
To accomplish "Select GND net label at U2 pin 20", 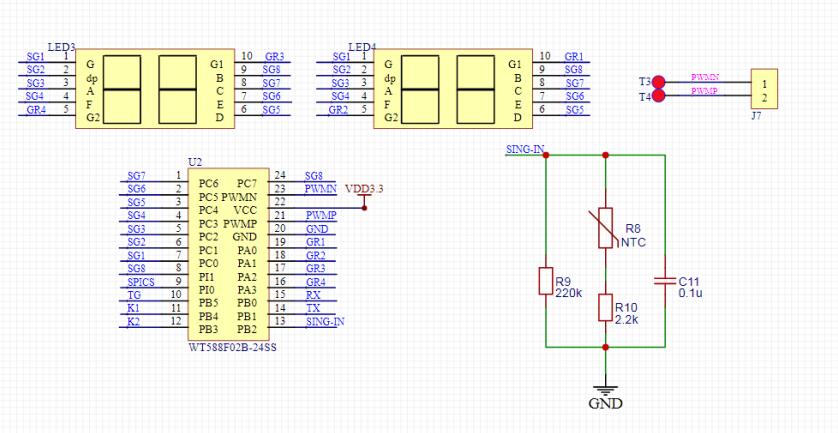I will pos(317,229).
